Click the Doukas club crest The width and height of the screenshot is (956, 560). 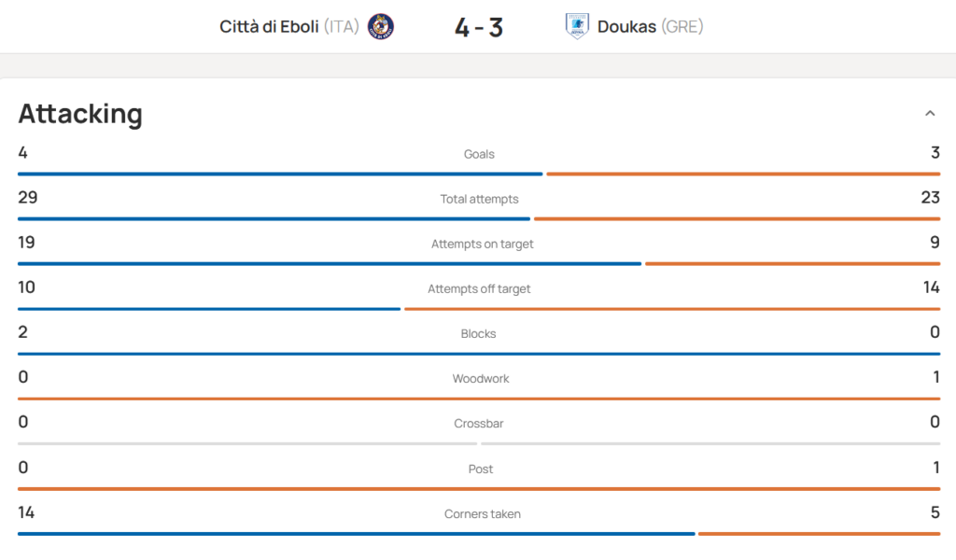(577, 26)
